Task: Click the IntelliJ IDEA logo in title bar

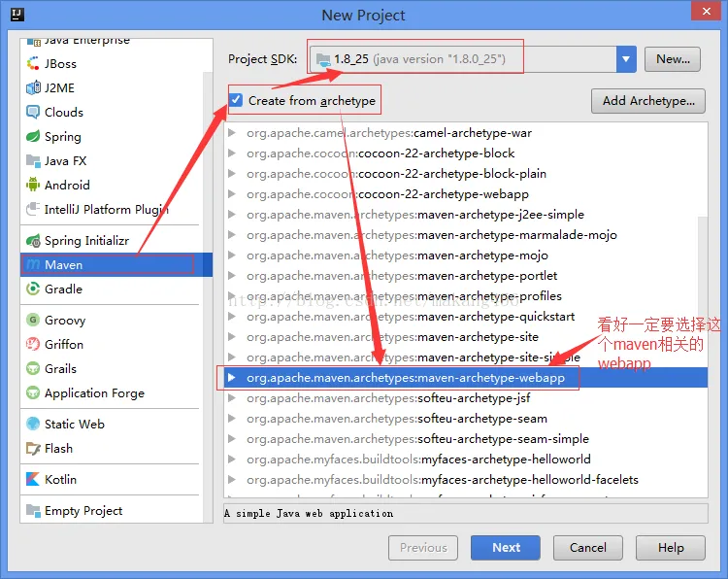Action: click(17, 15)
